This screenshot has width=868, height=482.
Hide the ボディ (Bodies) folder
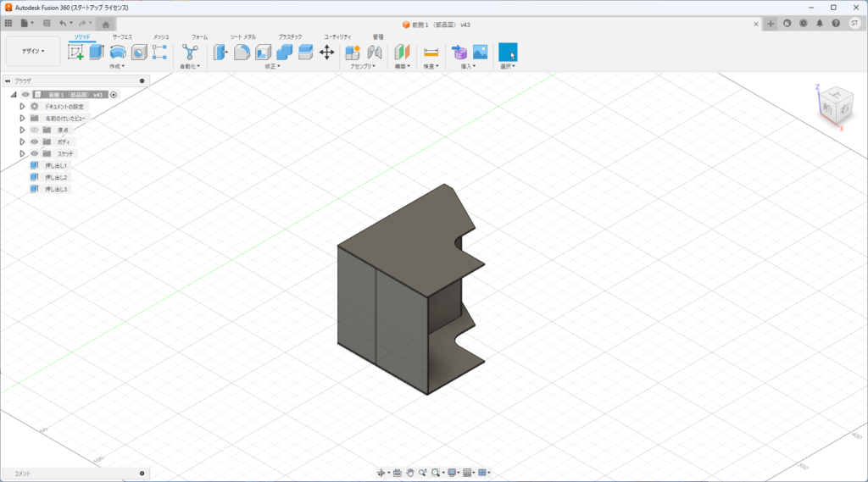34,141
